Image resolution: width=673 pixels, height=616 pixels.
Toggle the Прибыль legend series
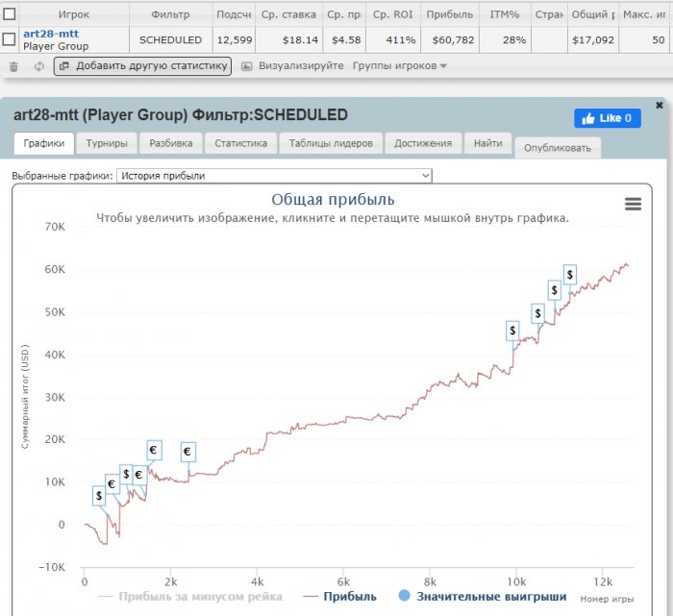(340, 596)
